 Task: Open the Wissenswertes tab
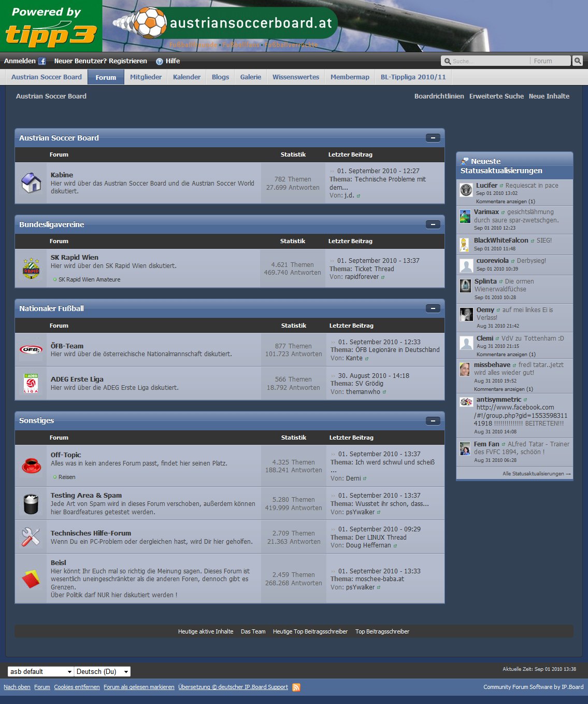point(296,77)
